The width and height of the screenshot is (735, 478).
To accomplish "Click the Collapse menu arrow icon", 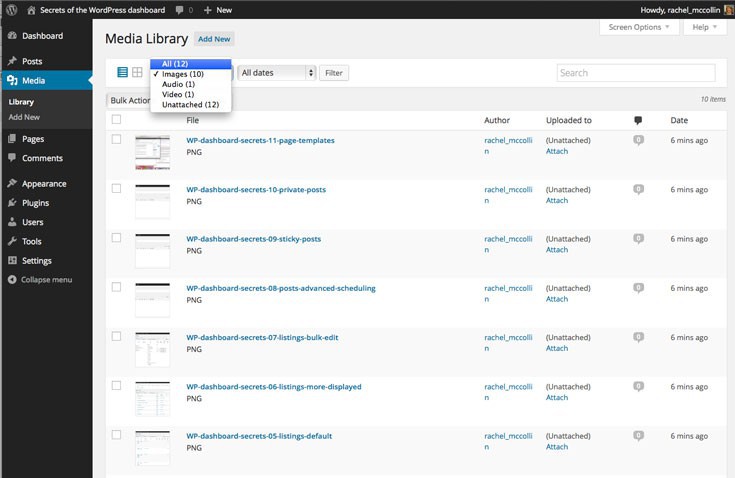I will [x=12, y=279].
